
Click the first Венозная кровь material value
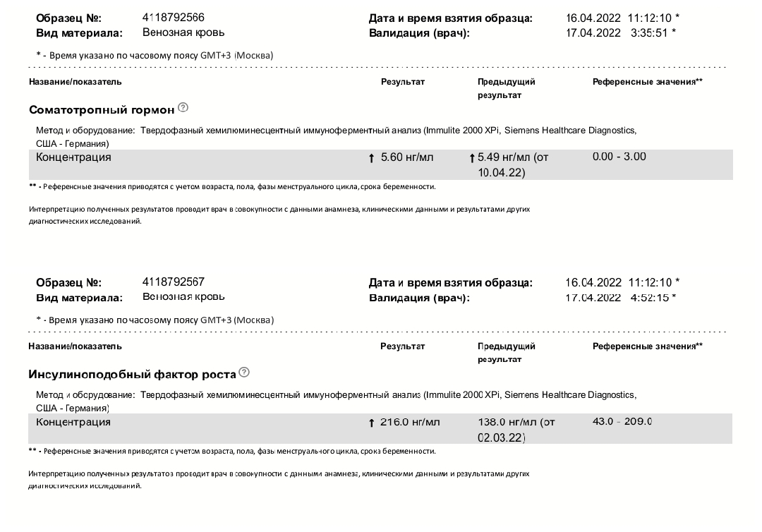183,32
